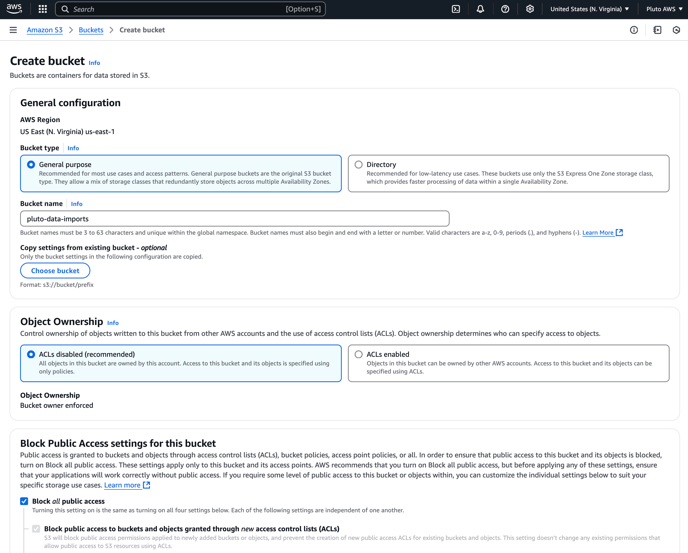Viewport: 688px width, 553px height.
Task: Click the AWS logo home icon
Action: click(x=14, y=9)
